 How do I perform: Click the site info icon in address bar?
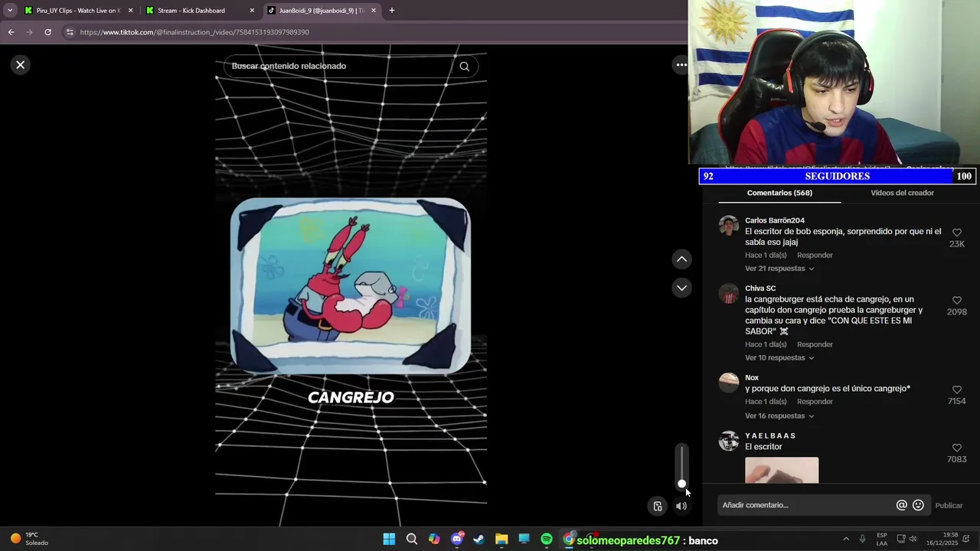(70, 32)
